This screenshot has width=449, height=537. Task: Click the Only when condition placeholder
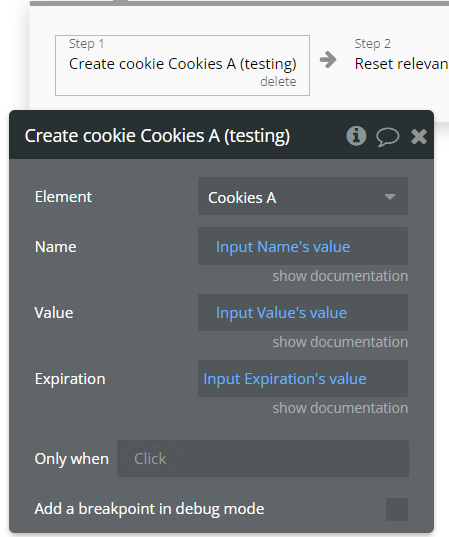pyautogui.click(x=150, y=459)
